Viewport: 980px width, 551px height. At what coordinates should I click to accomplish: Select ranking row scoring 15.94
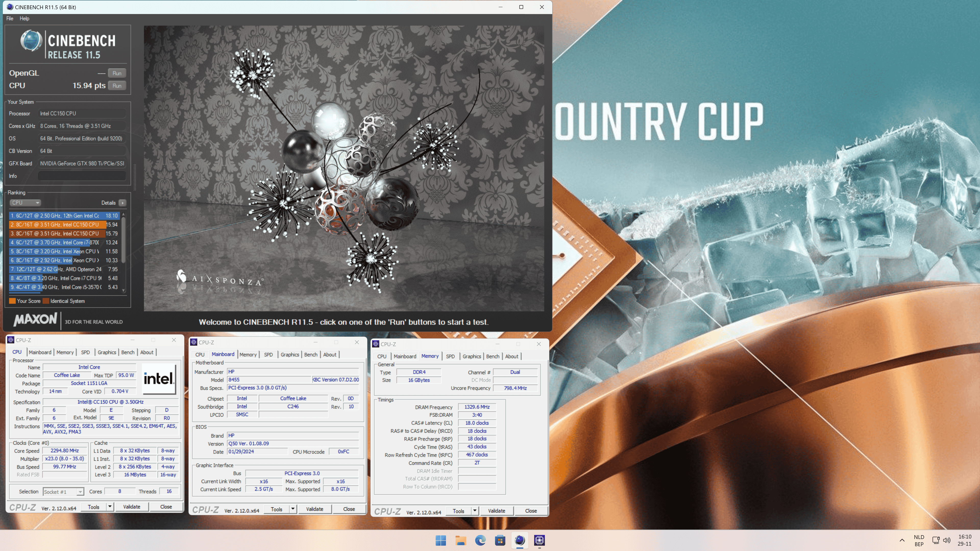64,225
